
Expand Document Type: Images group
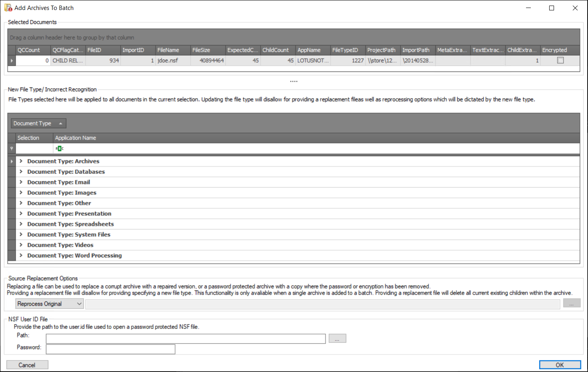[x=21, y=192]
